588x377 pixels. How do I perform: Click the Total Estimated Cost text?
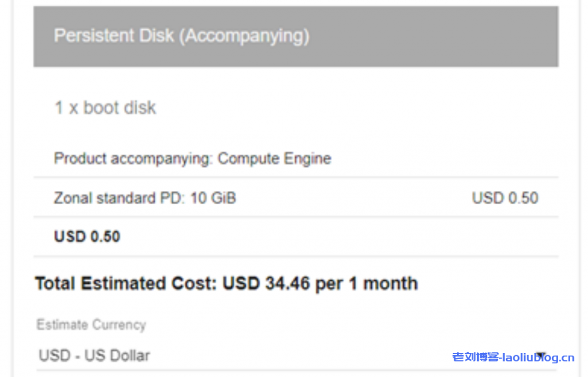(x=126, y=283)
